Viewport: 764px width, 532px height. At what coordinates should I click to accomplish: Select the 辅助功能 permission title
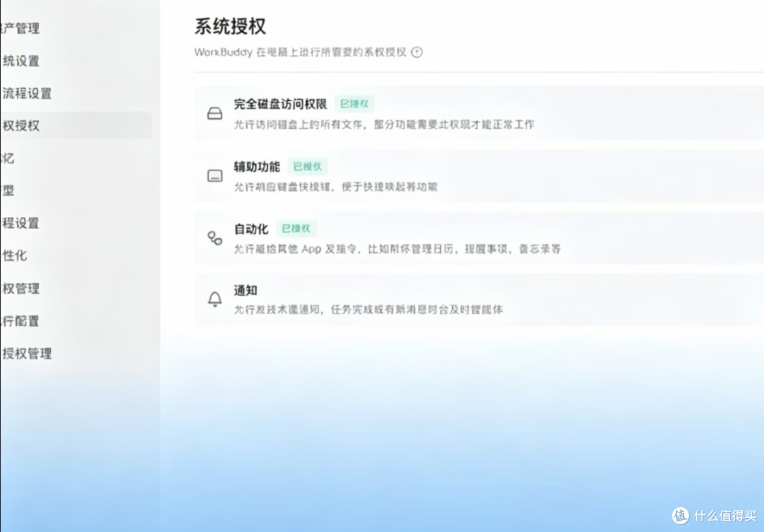pyautogui.click(x=257, y=167)
